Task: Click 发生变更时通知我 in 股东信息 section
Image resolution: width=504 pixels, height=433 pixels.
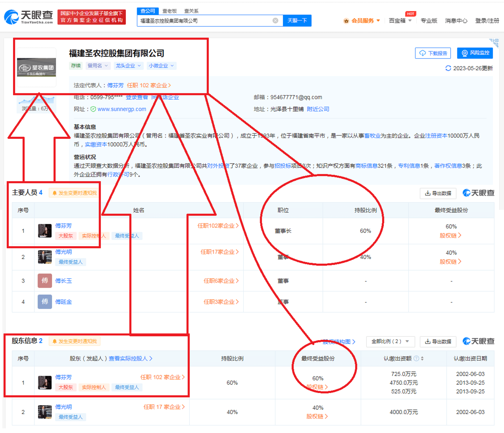Action: pyautogui.click(x=74, y=341)
